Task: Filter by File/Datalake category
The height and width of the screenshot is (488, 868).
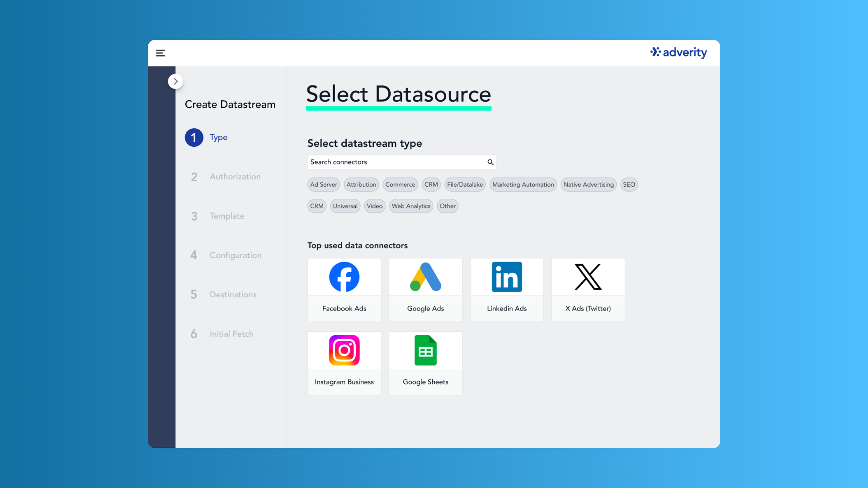Action: 465,184
